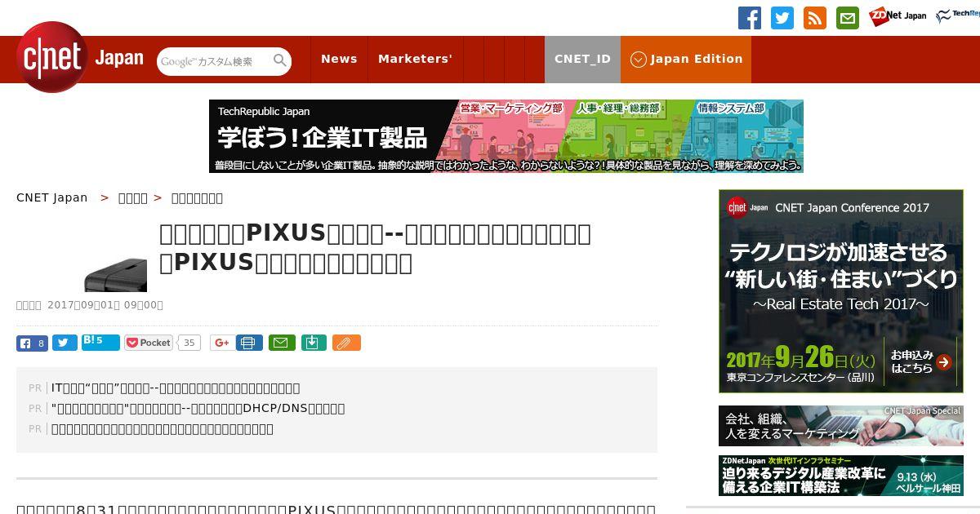This screenshot has width=980, height=514.
Task: Share article on Google+
Action: tap(221, 343)
